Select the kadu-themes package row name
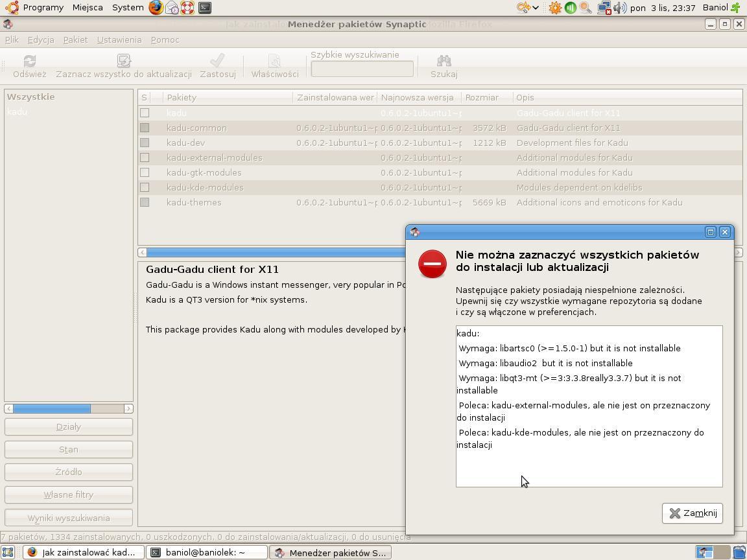This screenshot has height=560, width=747. point(194,202)
